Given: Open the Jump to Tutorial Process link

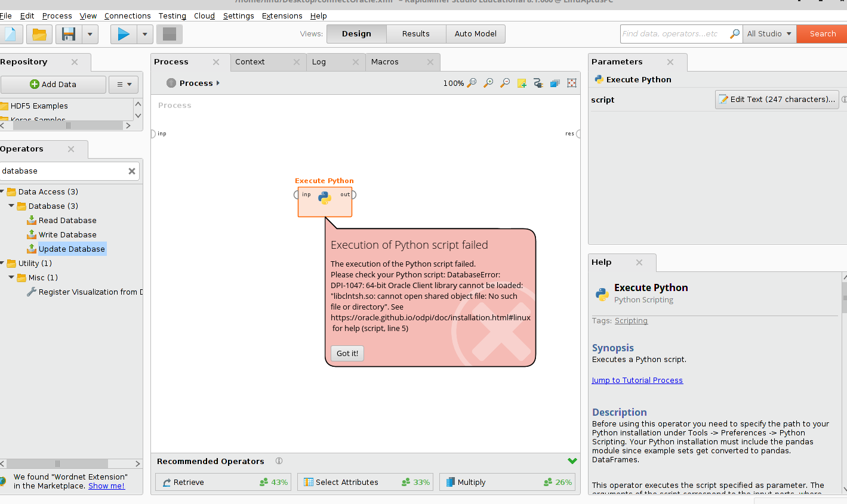Looking at the screenshot, I should pyautogui.click(x=637, y=381).
